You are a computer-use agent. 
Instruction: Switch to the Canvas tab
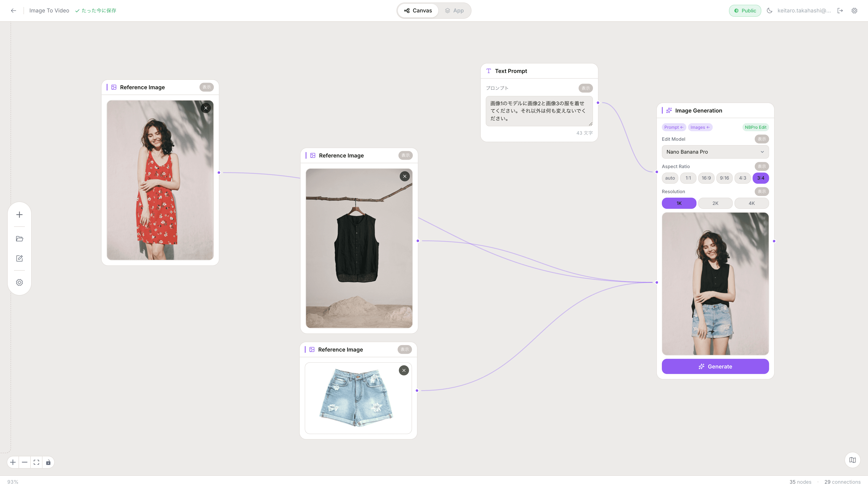click(x=418, y=10)
